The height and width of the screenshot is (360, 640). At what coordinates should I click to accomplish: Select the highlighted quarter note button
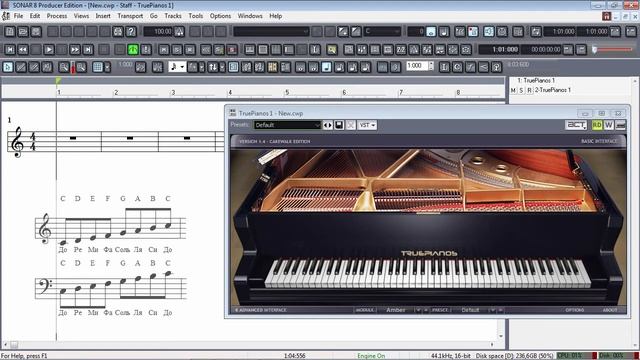326,67
